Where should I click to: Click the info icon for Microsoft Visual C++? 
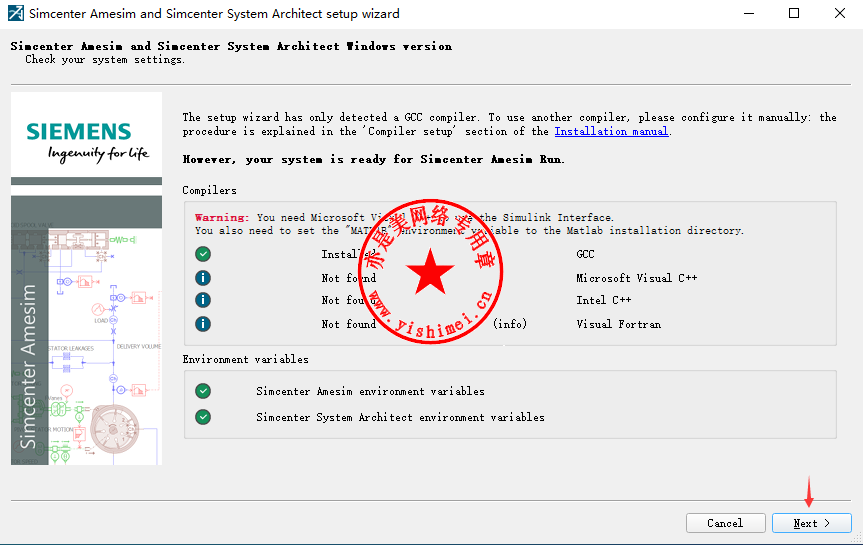coord(203,277)
